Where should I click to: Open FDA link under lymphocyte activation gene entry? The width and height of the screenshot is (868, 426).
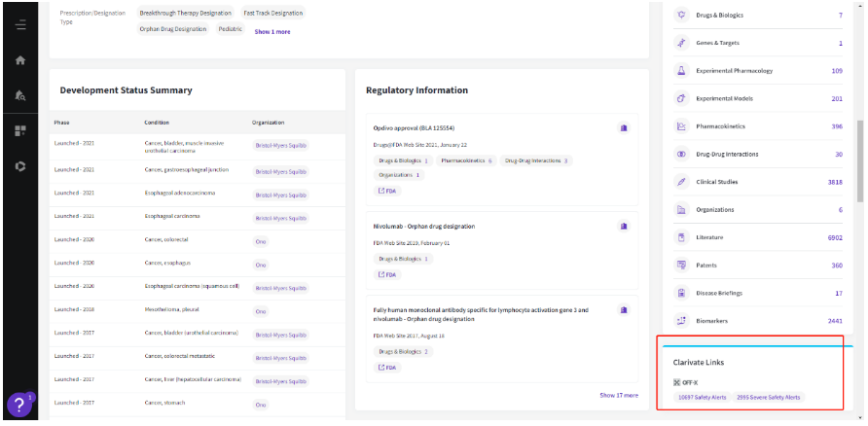[387, 368]
